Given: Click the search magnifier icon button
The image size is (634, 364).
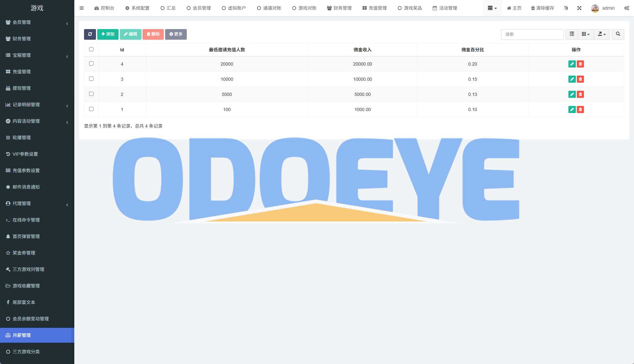Looking at the screenshot, I should [618, 34].
